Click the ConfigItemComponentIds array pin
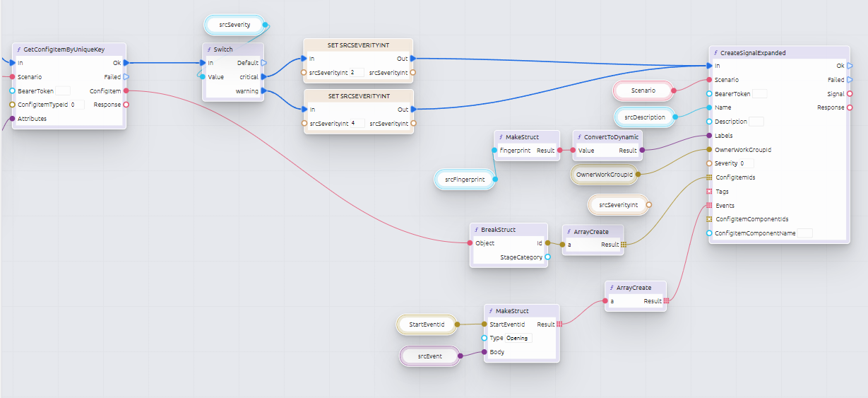This screenshot has height=398, width=868. (x=709, y=219)
